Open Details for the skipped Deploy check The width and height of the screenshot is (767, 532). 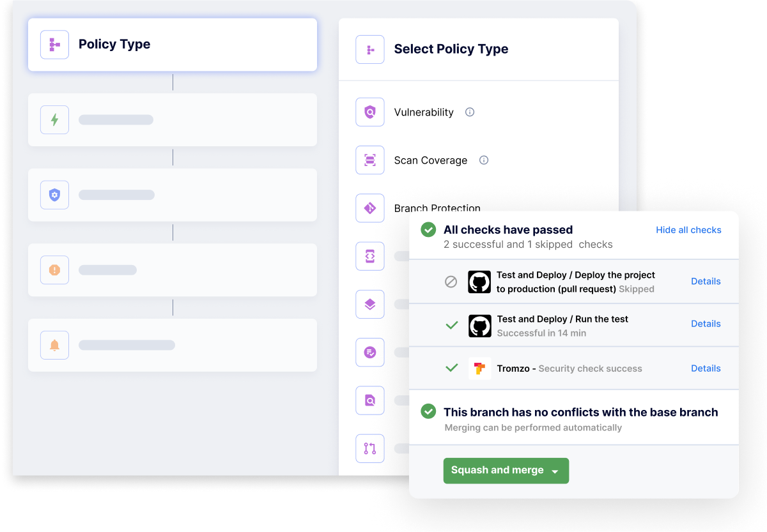click(x=706, y=281)
